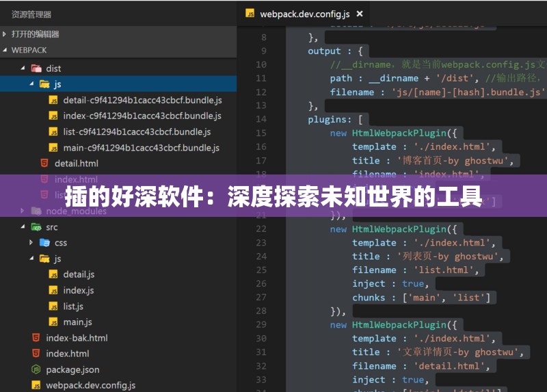Open detail.js in src js folder
This screenshot has height=392, width=547.
pos(79,275)
